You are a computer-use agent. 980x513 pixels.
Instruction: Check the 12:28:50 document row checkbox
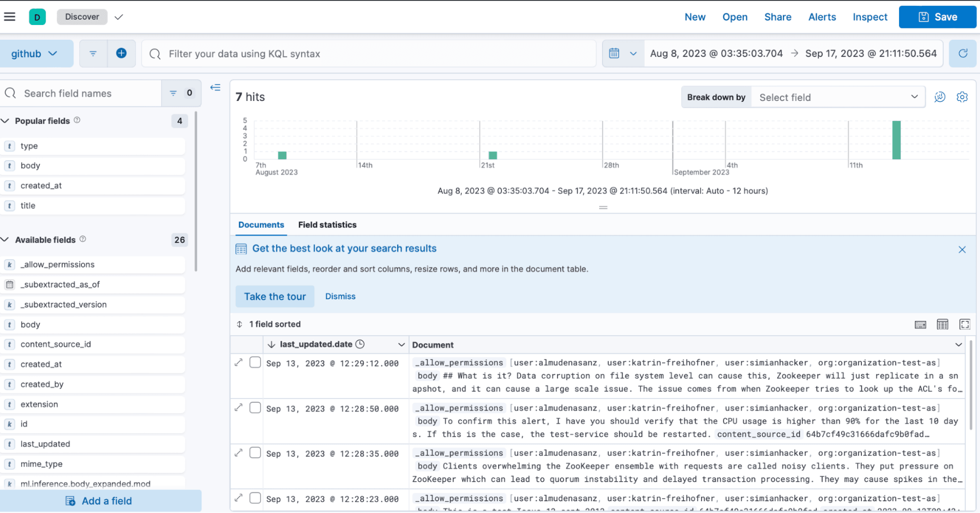pos(255,408)
